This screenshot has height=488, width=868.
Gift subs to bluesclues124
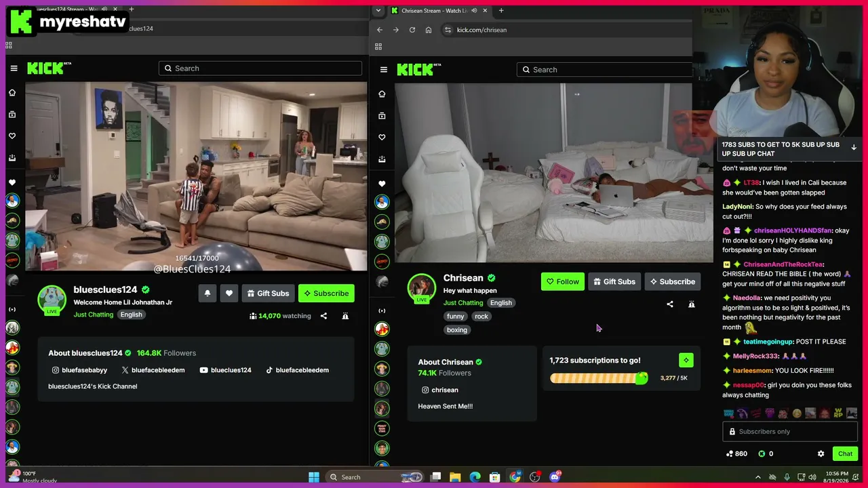(x=267, y=293)
